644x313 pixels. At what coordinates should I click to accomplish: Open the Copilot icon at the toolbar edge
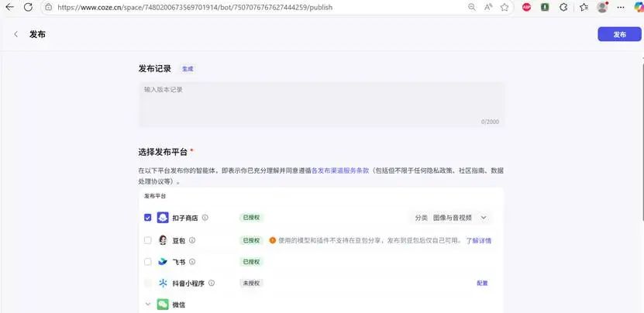pos(639,7)
